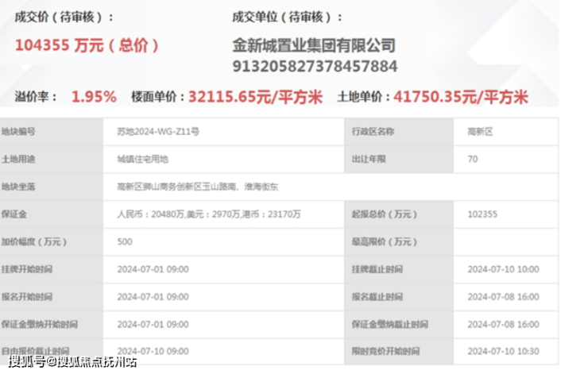The width and height of the screenshot is (588, 374).
Task: Click the 溢价率 label
Action: coord(36,97)
